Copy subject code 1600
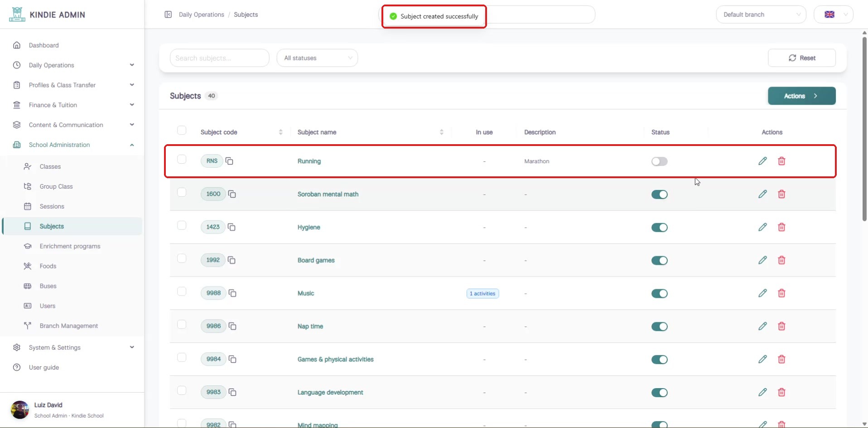Viewport: 868px width, 428px height. click(232, 194)
